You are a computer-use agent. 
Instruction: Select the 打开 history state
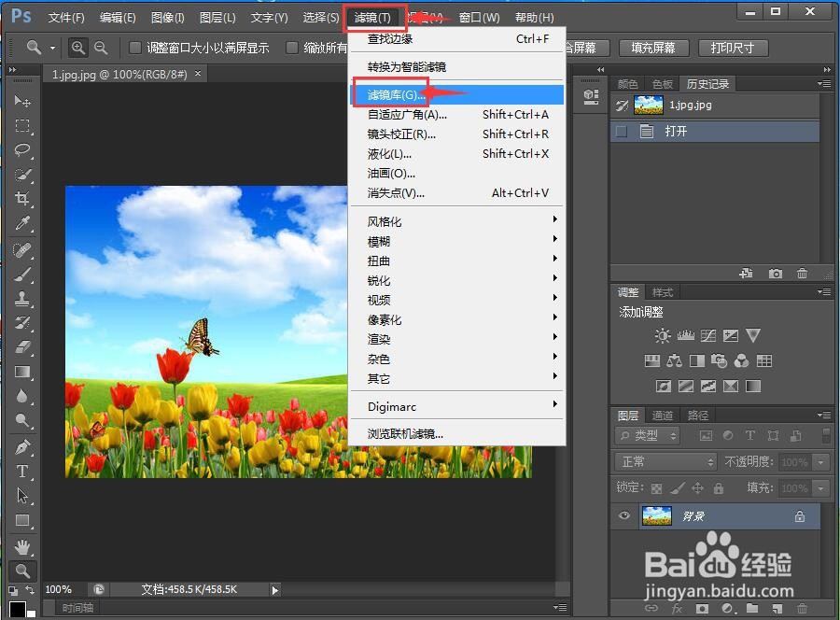point(715,132)
